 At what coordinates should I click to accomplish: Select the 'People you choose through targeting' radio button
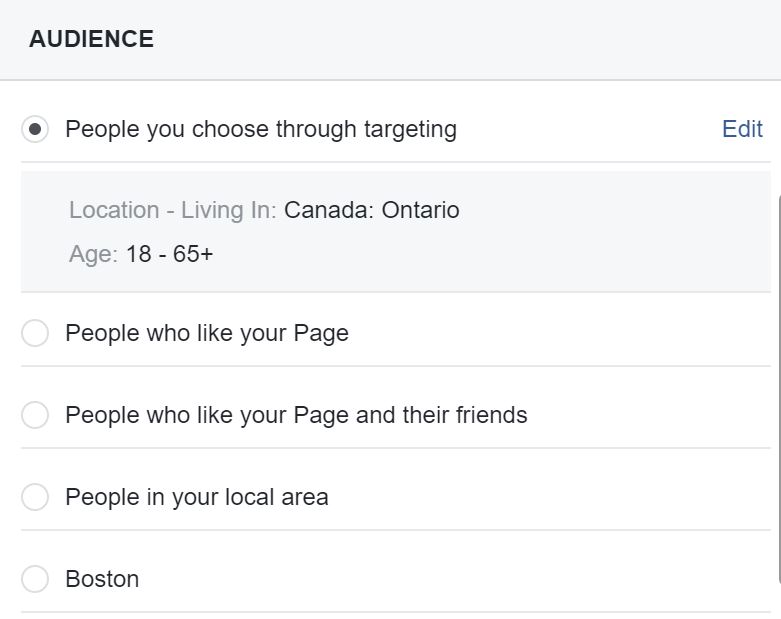coord(35,129)
